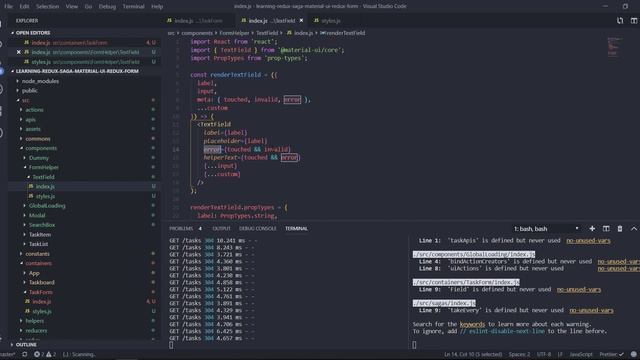Click the Prettier status bar item
640x360 pixels.
click(611, 354)
